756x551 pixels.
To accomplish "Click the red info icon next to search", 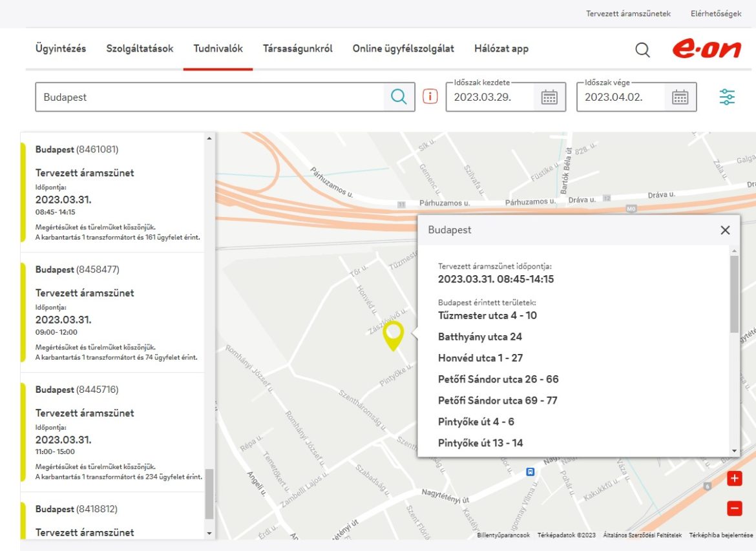I will point(430,97).
